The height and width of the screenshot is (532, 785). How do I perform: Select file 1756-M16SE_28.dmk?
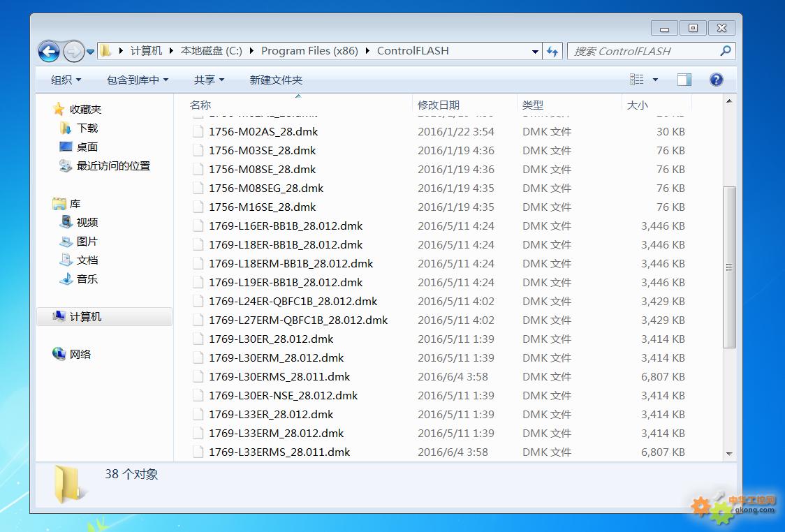coord(263,207)
